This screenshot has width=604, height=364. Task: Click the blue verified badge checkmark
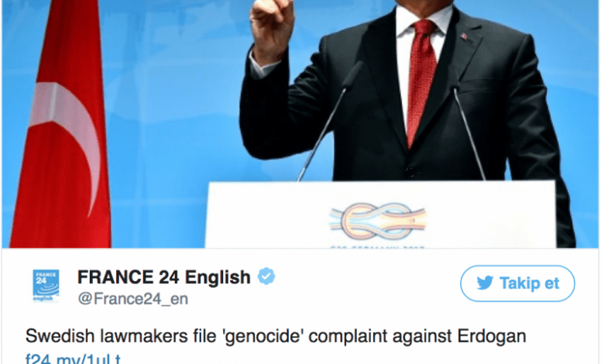(x=266, y=276)
